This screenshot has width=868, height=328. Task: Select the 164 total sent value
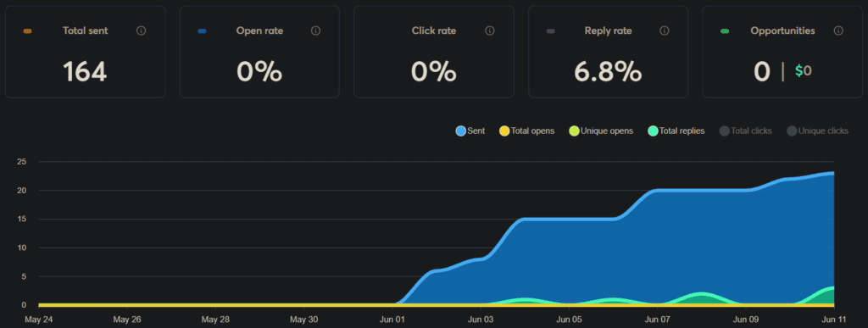[85, 71]
